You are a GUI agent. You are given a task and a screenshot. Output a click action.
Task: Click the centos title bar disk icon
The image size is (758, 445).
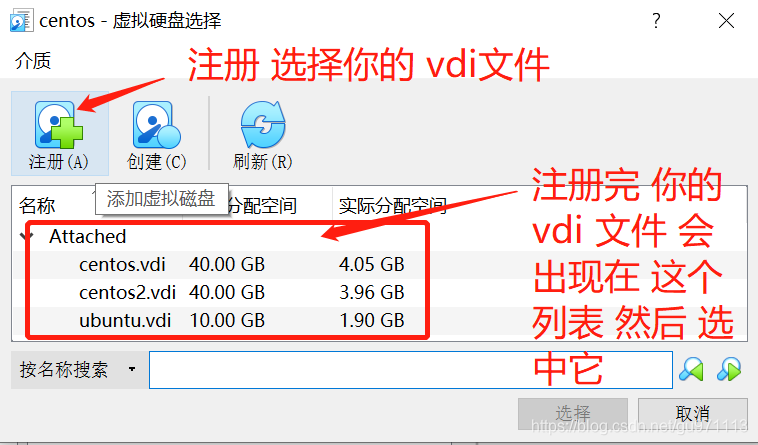(x=21, y=20)
